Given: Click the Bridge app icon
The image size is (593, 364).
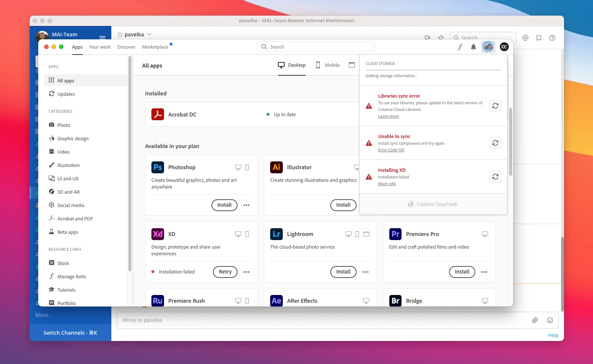Looking at the screenshot, I should (396, 301).
